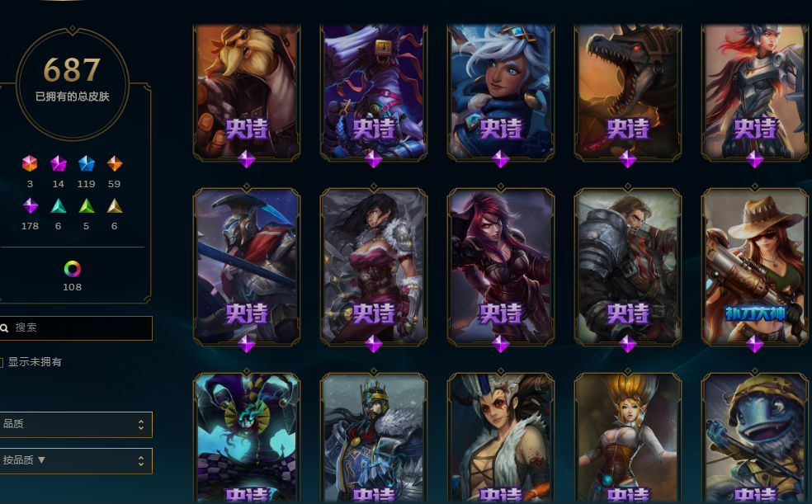
Task: Open the jester Shaco skin card
Action: [247, 438]
